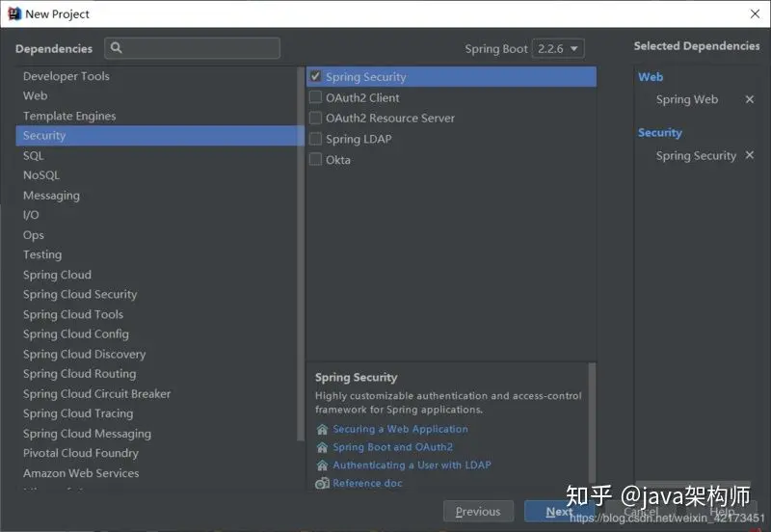Select Amazon Web Services category
This screenshot has height=532, width=771.
tap(156, 473)
